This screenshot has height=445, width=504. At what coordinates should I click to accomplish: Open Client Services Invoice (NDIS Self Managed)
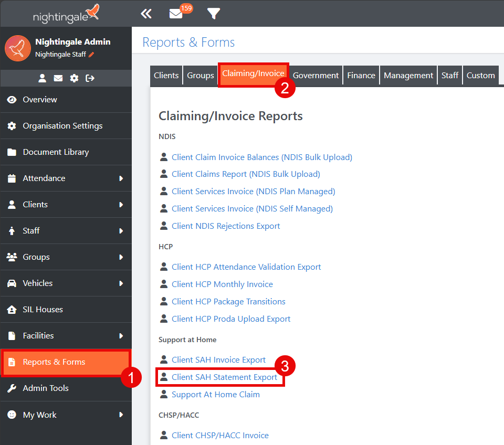tap(253, 209)
